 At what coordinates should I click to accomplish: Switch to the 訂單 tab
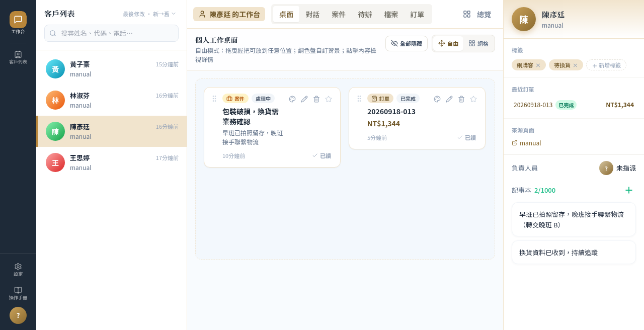pyautogui.click(x=417, y=14)
